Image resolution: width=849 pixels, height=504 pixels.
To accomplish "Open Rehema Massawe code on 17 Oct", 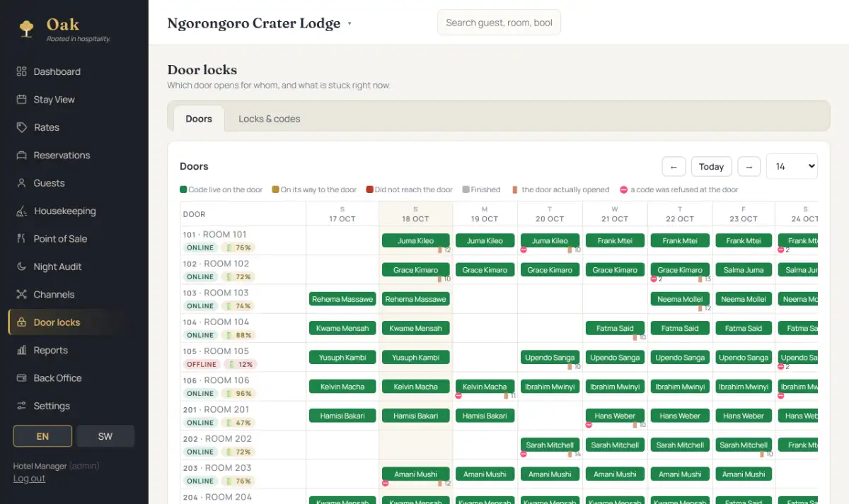I will point(342,299).
